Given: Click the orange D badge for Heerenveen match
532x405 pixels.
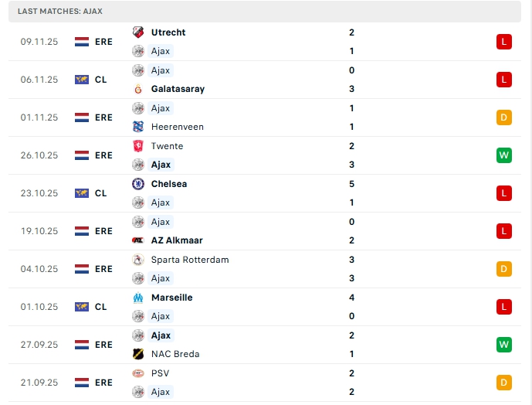Looking at the screenshot, I should tap(504, 117).
